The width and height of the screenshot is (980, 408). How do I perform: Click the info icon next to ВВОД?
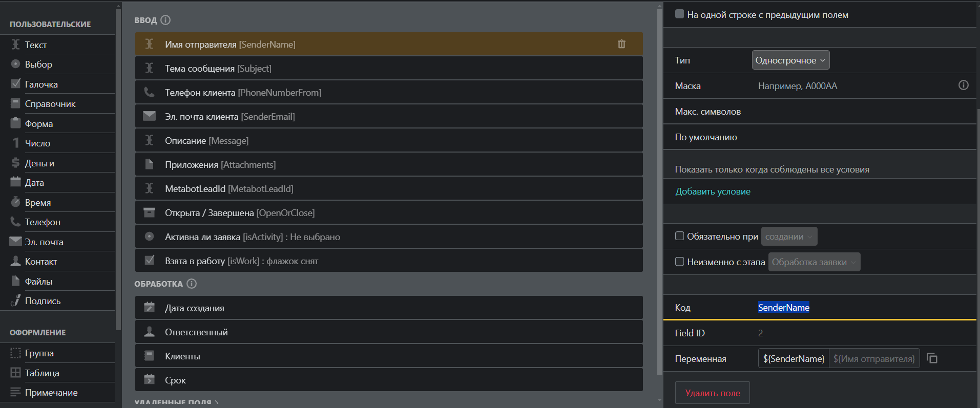click(165, 20)
